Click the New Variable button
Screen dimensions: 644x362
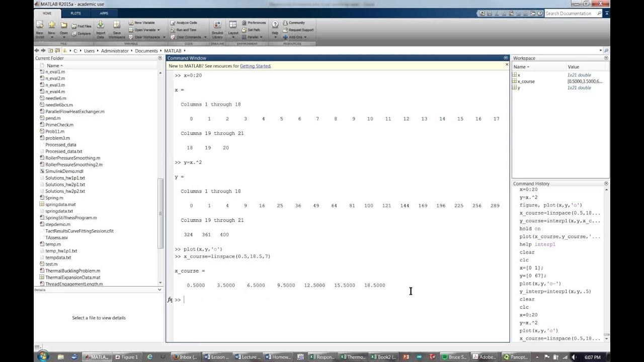141,23
